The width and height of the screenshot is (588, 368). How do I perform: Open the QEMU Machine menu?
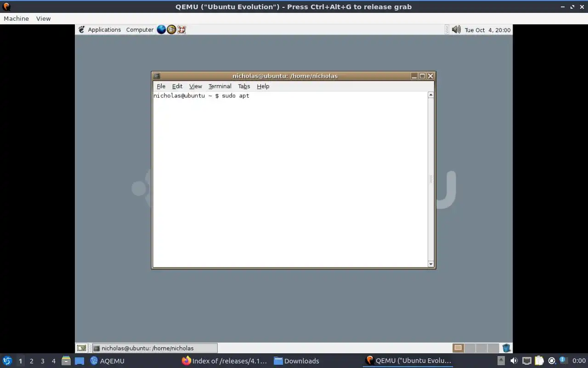click(16, 18)
